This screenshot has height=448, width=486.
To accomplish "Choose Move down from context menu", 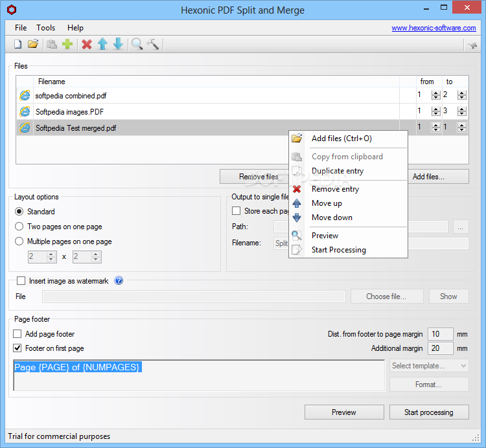I will point(349,218).
